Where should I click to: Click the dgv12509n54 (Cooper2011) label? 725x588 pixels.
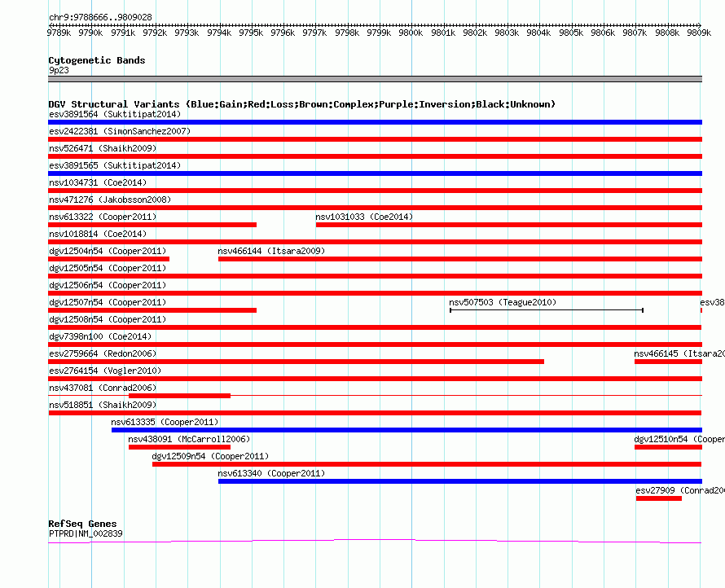[x=210, y=456]
